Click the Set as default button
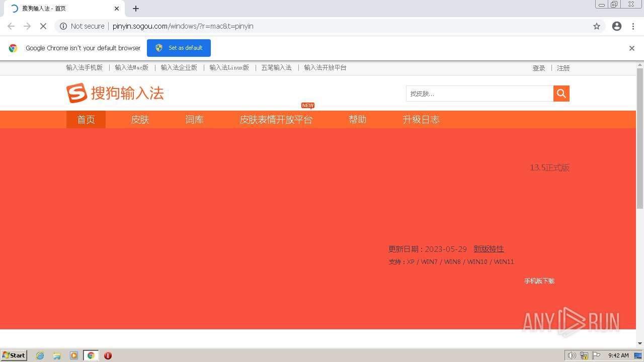 click(179, 48)
